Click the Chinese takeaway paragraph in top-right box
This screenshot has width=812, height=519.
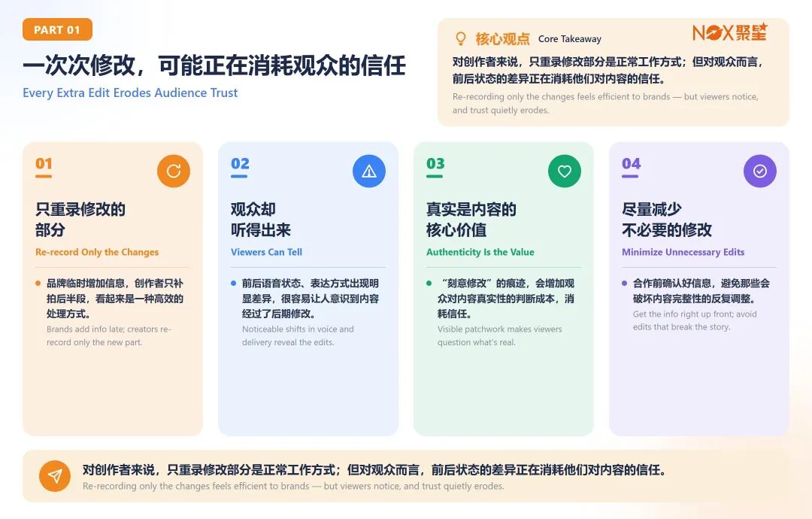pyautogui.click(x=607, y=71)
